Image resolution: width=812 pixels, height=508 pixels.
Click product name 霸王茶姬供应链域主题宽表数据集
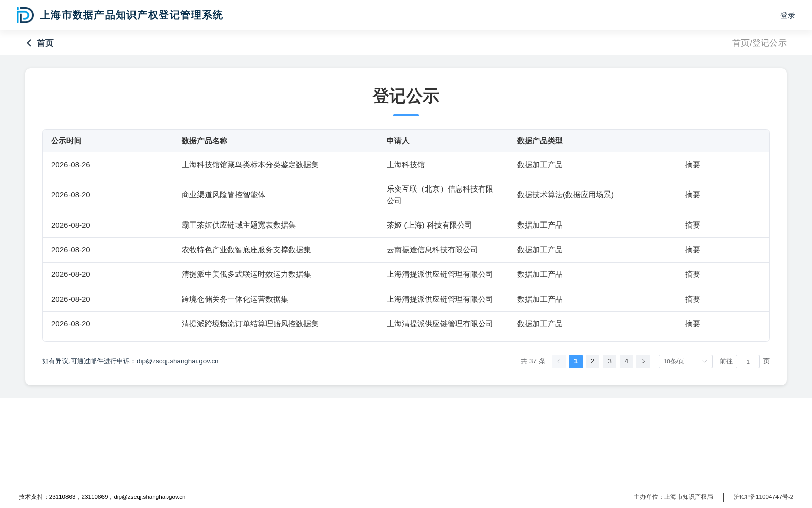(x=239, y=225)
